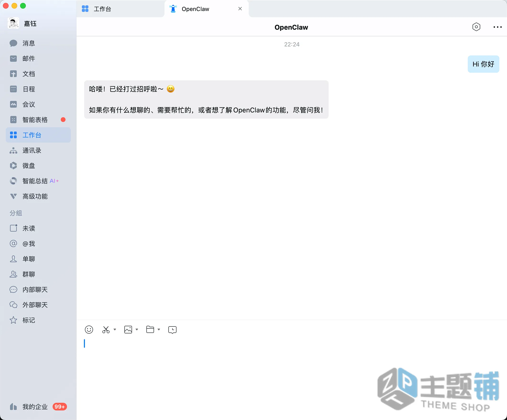This screenshot has width=507, height=420.
Task: Open the 邮件 mail section
Action: [38, 58]
